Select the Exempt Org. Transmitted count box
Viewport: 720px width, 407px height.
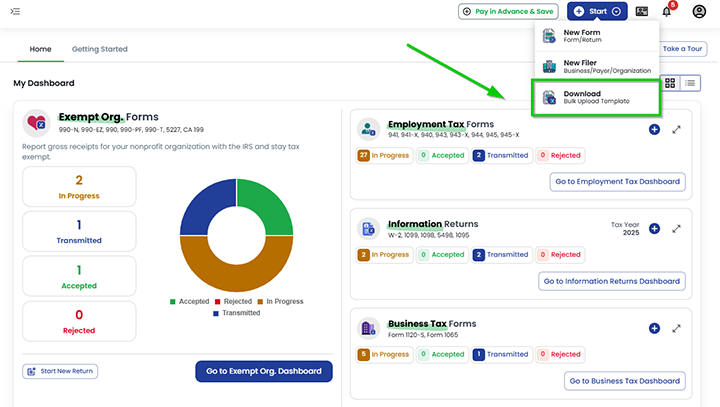tap(79, 232)
